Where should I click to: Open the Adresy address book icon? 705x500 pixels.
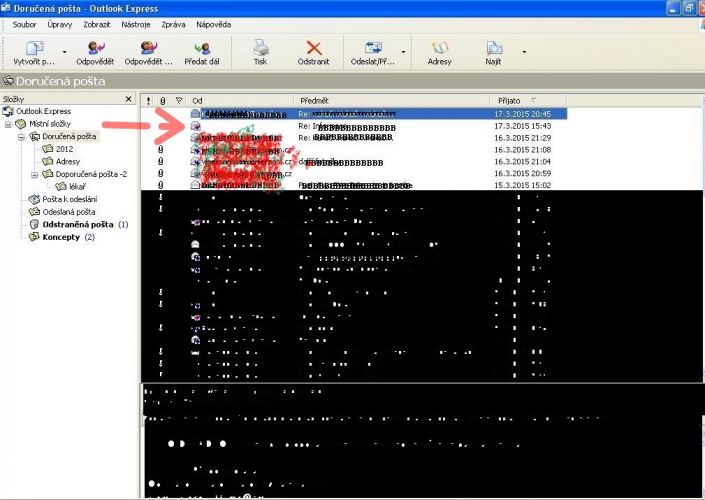439,48
